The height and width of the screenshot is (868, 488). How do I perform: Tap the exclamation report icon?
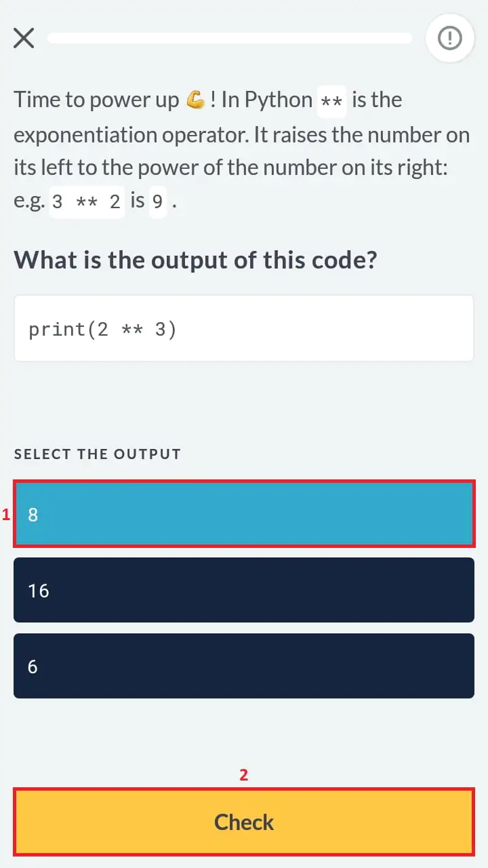click(x=449, y=39)
